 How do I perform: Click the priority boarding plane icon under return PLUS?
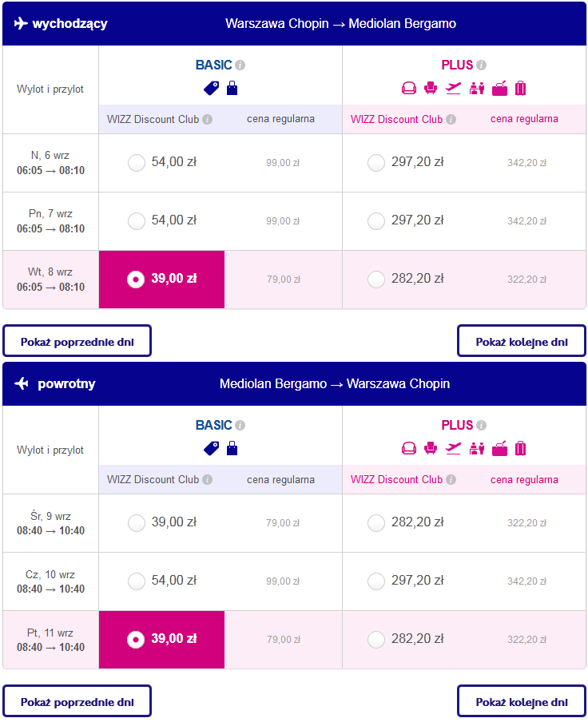pos(454,448)
